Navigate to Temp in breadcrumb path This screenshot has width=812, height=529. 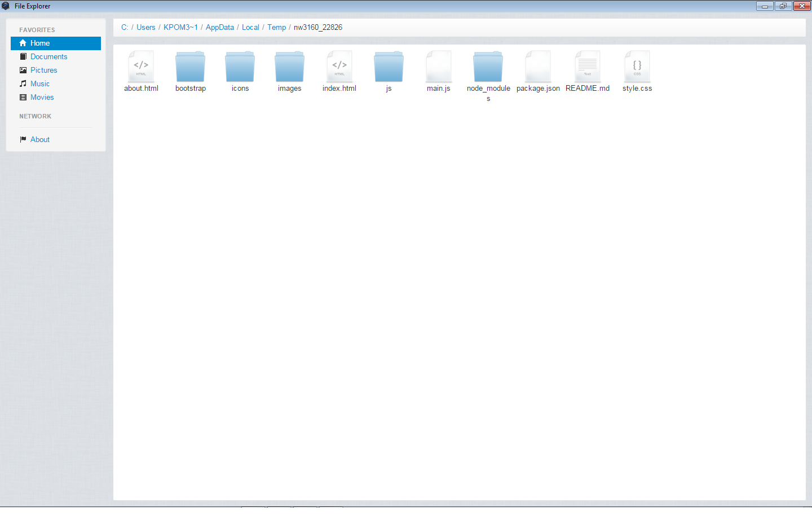click(x=276, y=28)
